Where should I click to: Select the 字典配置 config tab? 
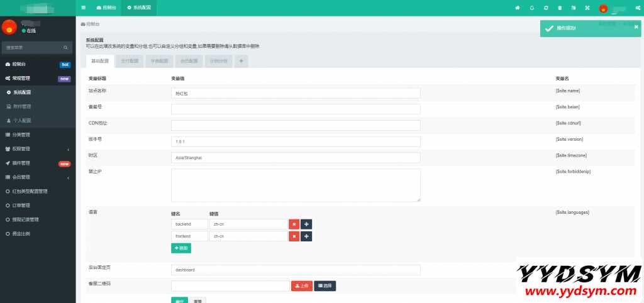click(x=159, y=61)
